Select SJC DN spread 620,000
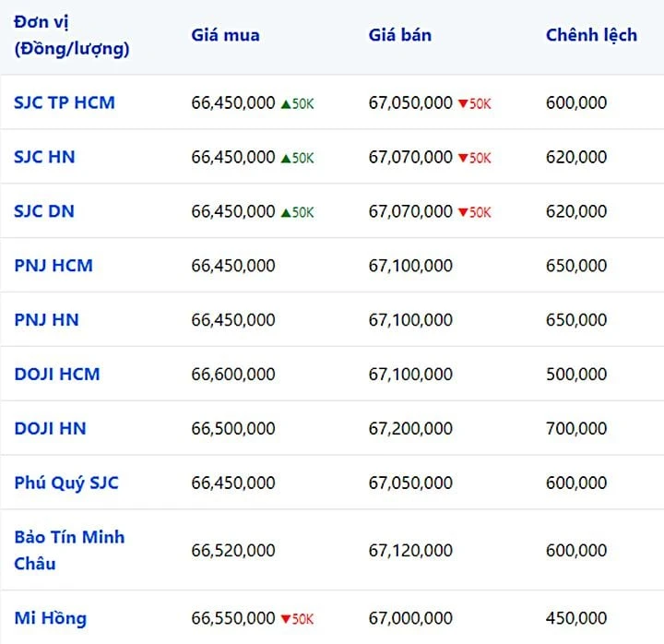The image size is (664, 644). click(x=576, y=211)
